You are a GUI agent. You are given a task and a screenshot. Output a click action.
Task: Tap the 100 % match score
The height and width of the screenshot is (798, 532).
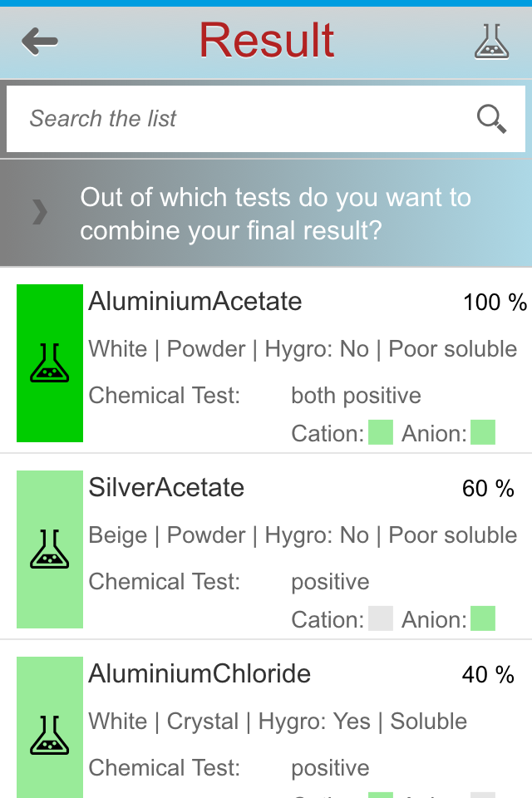[495, 303]
